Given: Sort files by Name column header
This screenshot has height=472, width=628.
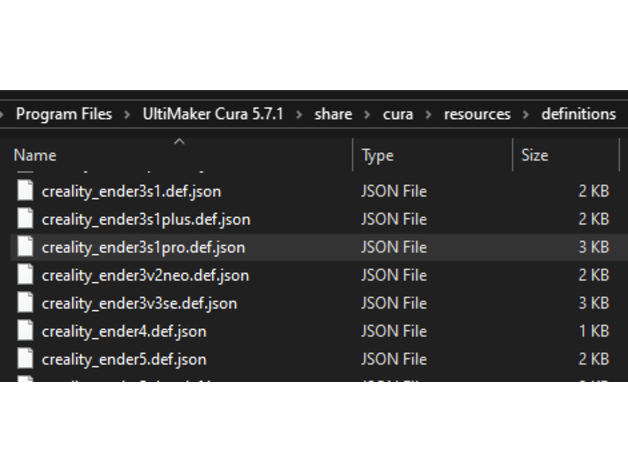Looking at the screenshot, I should [35, 156].
